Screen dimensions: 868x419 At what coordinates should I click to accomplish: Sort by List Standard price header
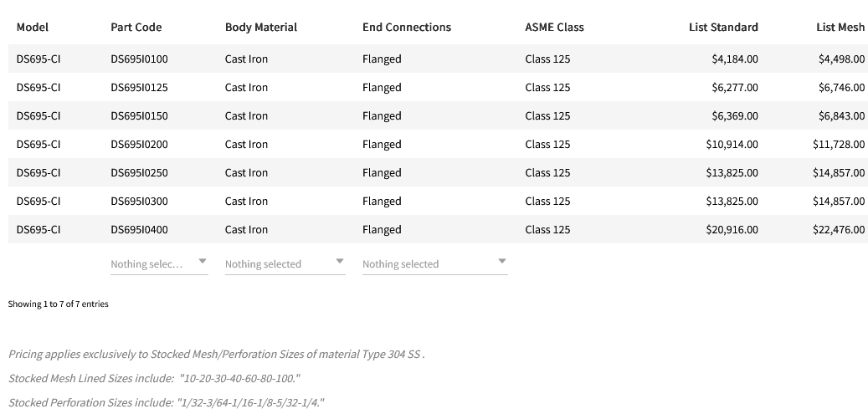pyautogui.click(x=723, y=27)
